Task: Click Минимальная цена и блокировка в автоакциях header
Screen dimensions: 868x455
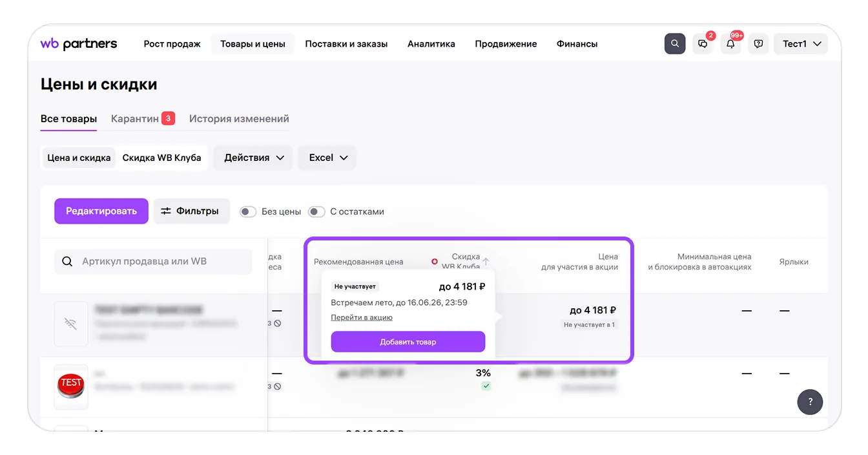Action: click(700, 262)
